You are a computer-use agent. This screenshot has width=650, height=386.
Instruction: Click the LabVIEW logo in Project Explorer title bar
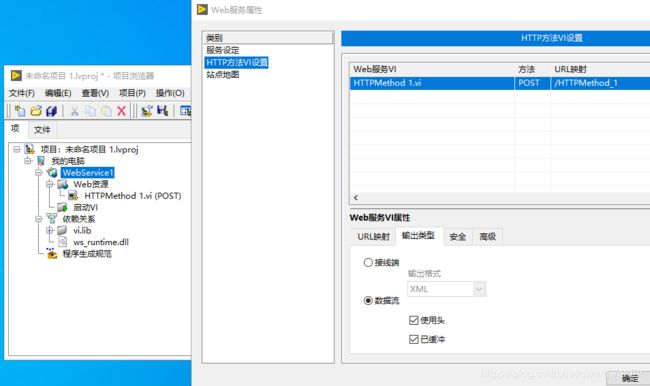click(x=16, y=75)
